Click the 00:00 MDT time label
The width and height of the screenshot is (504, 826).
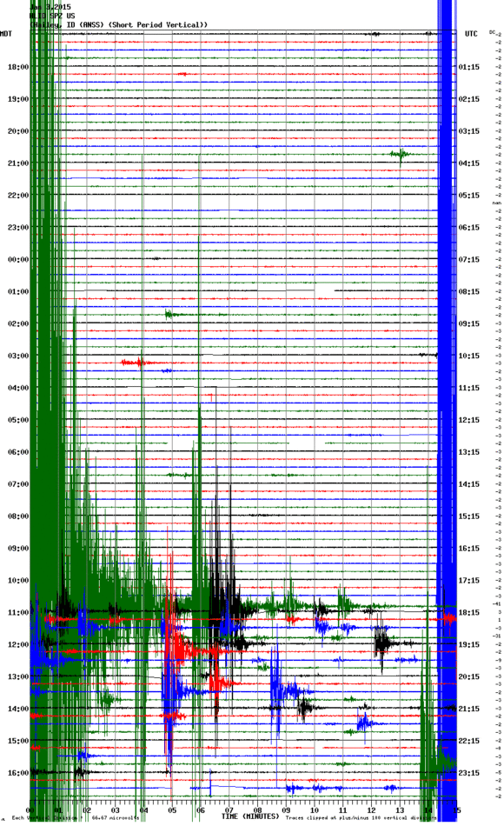[x=18, y=259]
